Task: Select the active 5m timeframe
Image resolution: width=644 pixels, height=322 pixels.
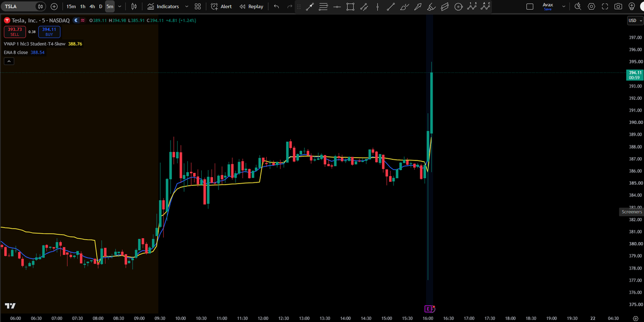Action: click(x=109, y=6)
